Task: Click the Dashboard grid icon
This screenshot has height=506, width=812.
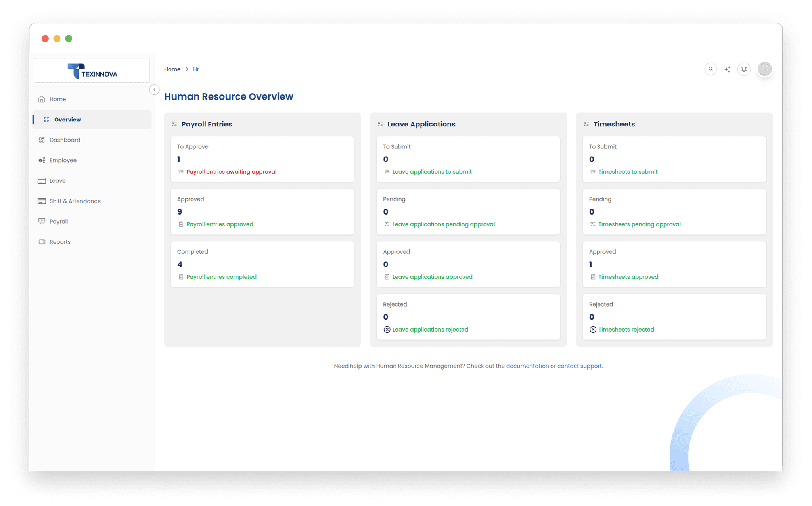Action: 42,140
